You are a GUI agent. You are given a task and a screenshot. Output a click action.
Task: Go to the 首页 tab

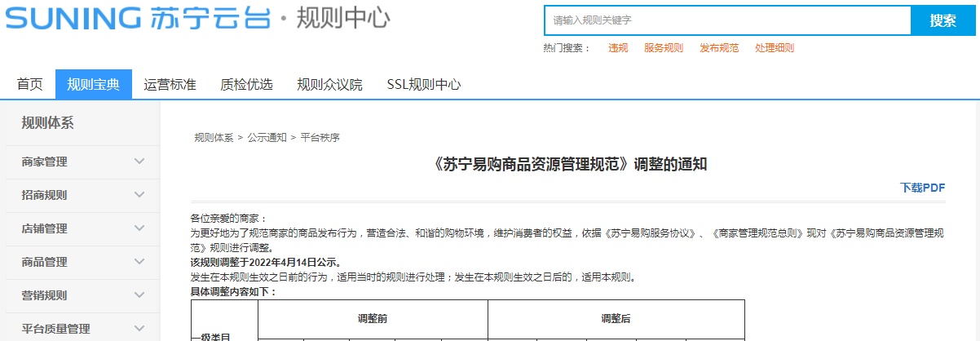click(30, 85)
